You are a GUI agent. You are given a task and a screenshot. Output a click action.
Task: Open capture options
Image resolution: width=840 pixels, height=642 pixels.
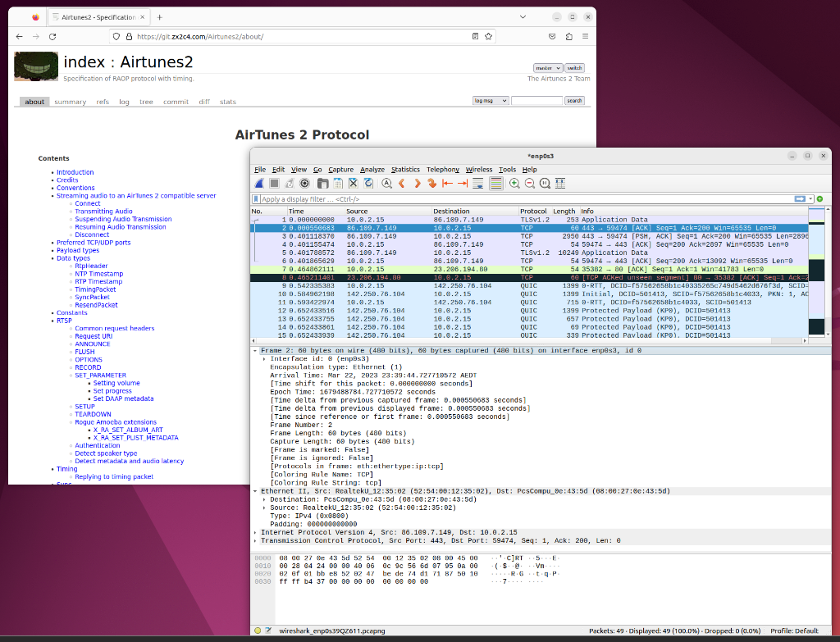point(304,183)
